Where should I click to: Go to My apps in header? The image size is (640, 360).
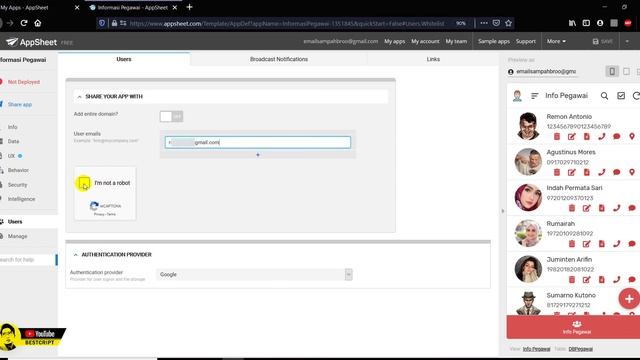[x=394, y=41]
